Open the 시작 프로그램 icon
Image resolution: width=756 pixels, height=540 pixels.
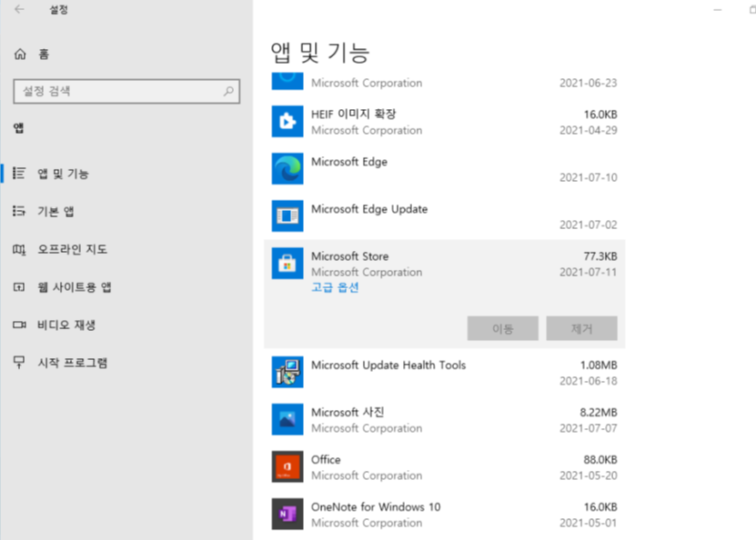click(x=19, y=362)
